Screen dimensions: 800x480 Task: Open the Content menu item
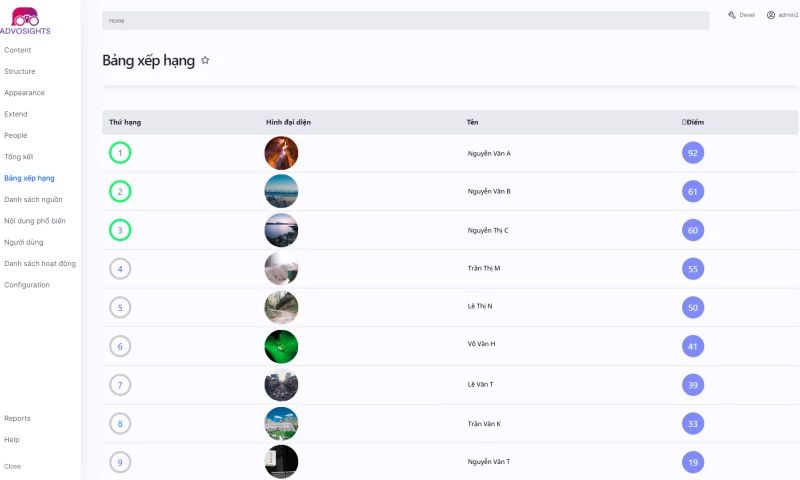[17, 50]
